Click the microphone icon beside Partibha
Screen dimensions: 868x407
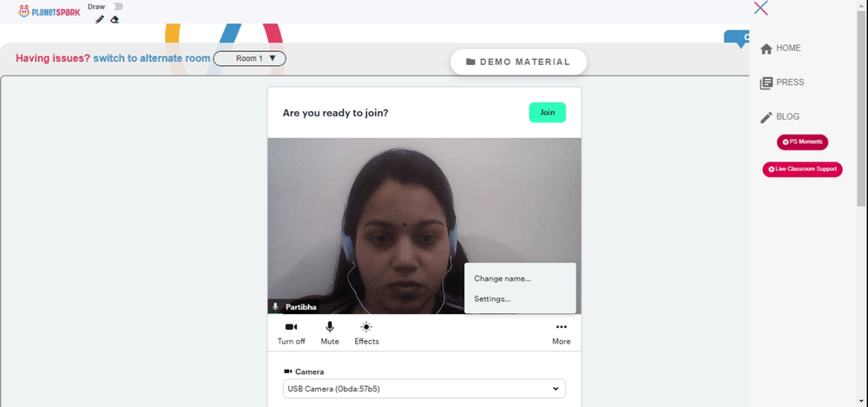(x=275, y=306)
